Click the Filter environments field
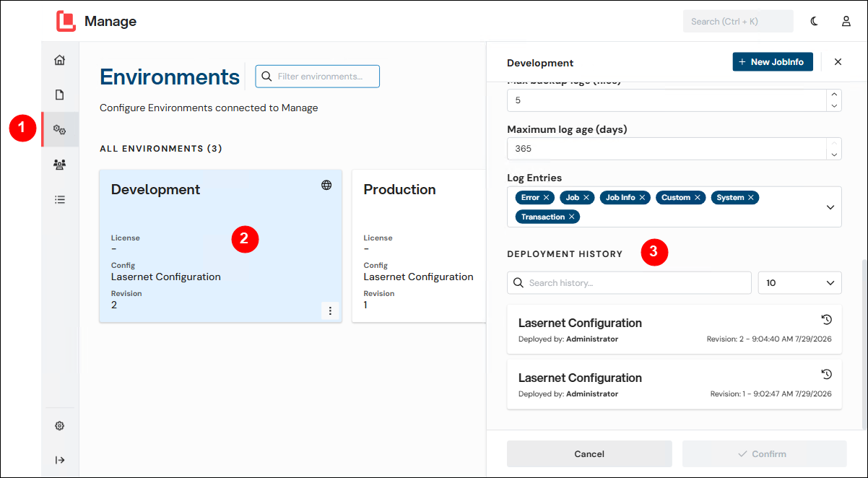The image size is (868, 478). (x=317, y=77)
